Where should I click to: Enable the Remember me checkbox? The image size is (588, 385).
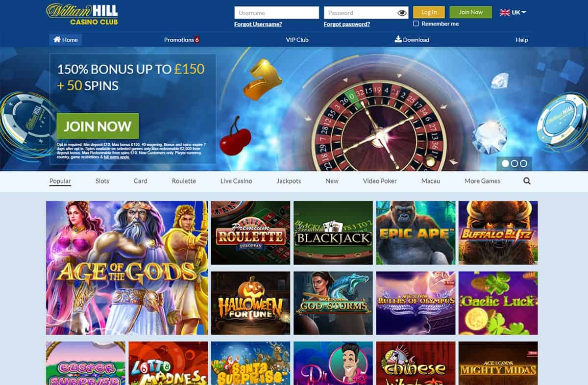tap(416, 24)
